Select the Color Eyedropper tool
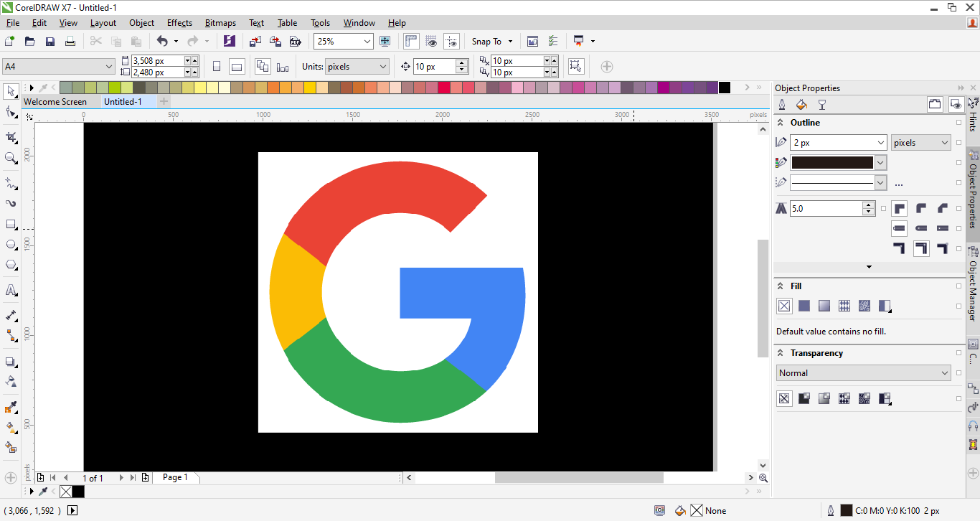 point(11,408)
